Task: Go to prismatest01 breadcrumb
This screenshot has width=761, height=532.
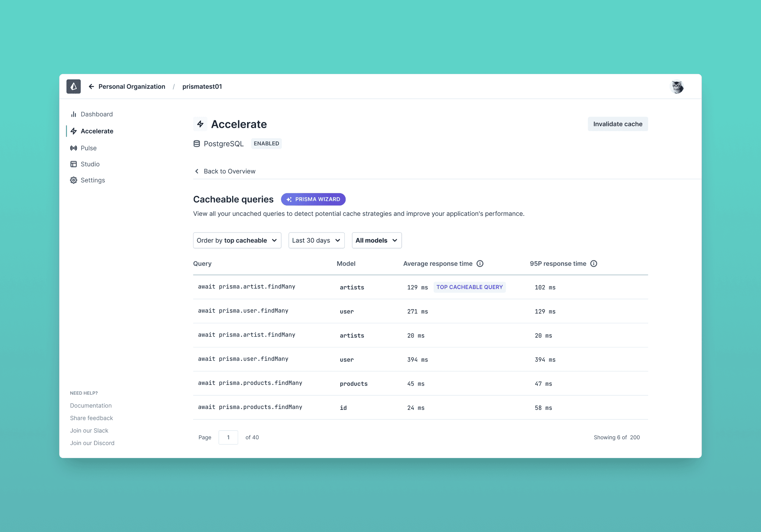Action: click(202, 87)
